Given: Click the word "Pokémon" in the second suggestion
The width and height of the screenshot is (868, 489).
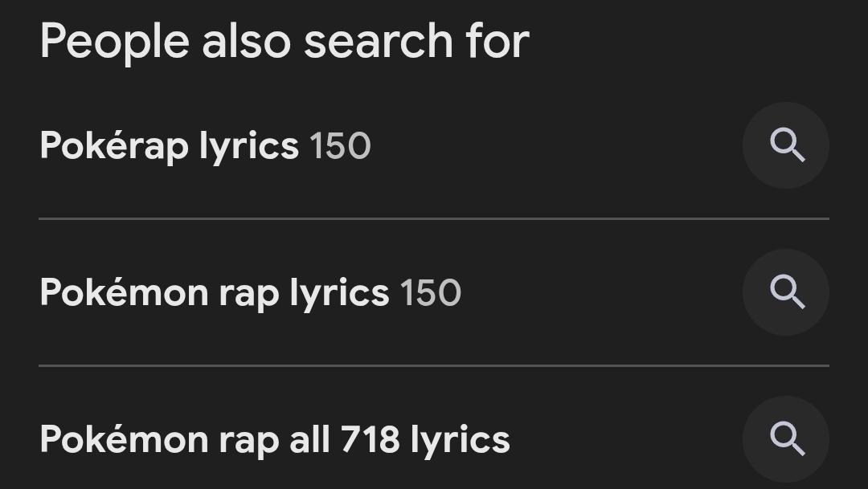Looking at the screenshot, I should coord(124,293).
